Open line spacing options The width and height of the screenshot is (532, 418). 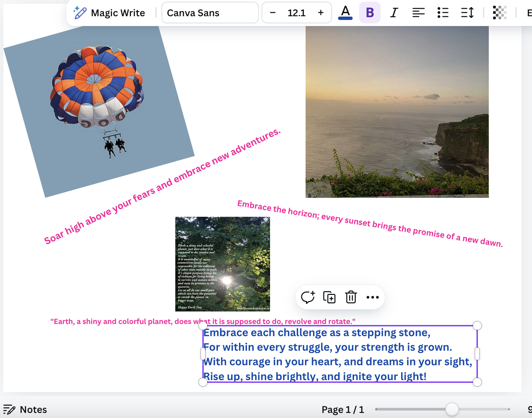pos(467,13)
